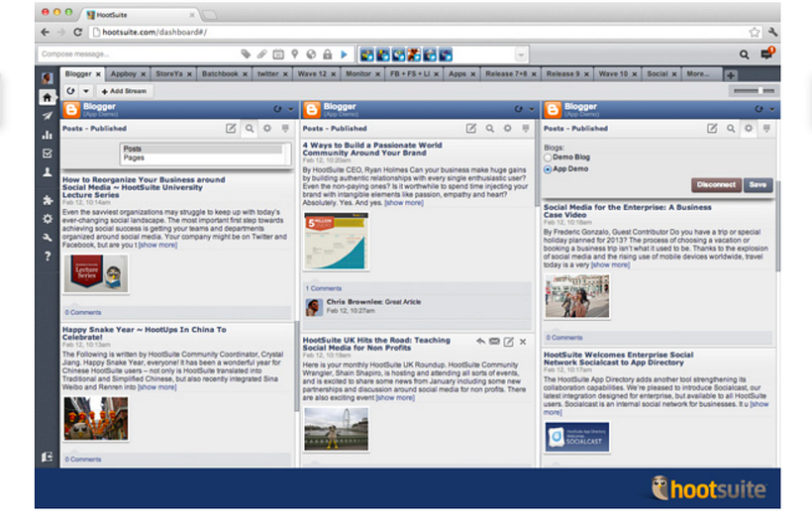Viewport: 812px width, 520px height.
Task: Open the notifications speech bubble icon
Action: tap(767, 53)
